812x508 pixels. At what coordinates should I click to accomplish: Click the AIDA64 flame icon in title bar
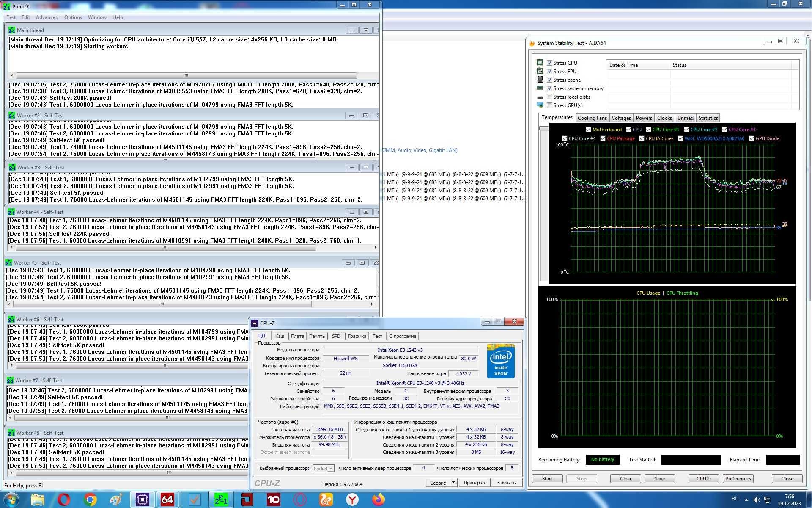[532, 43]
